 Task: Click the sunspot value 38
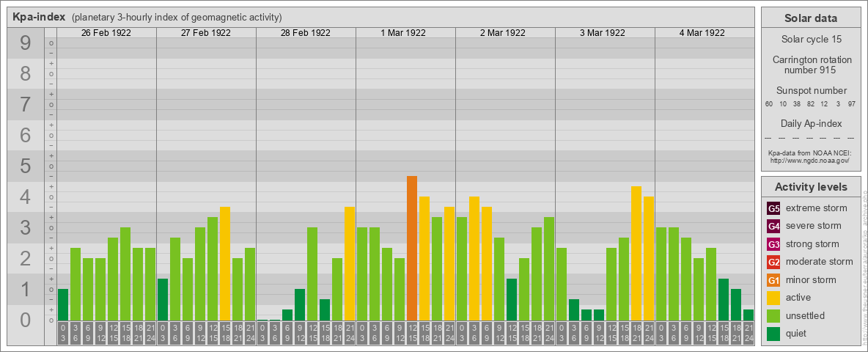[x=797, y=104]
